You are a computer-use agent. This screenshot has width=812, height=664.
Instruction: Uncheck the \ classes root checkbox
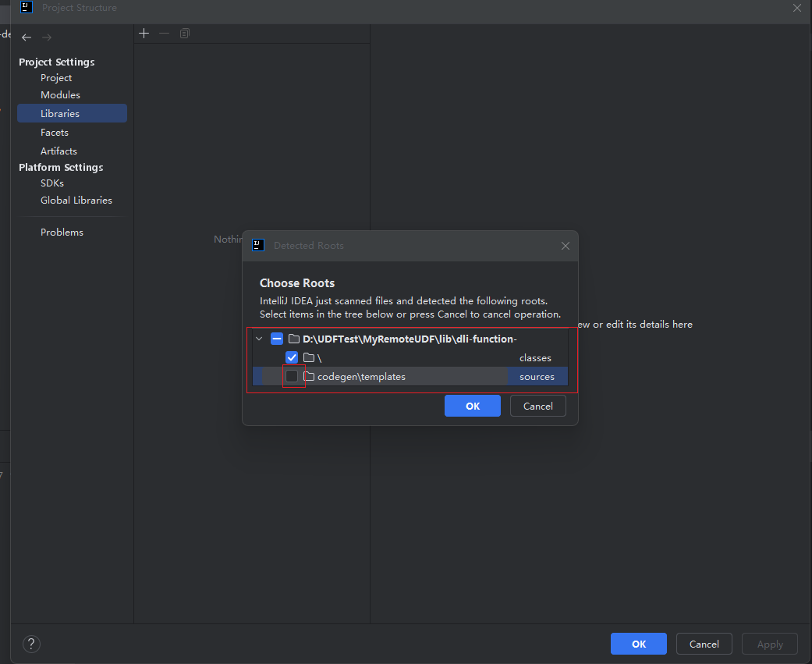pos(292,357)
